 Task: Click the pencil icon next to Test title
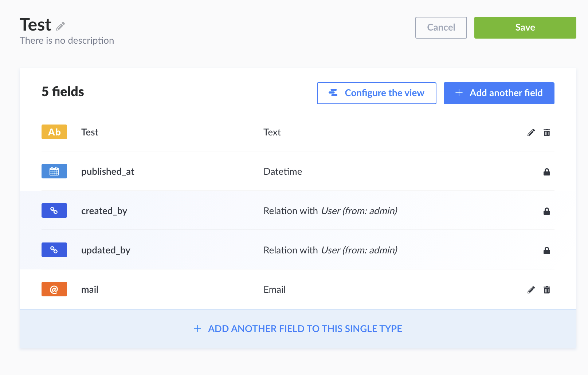point(60,26)
